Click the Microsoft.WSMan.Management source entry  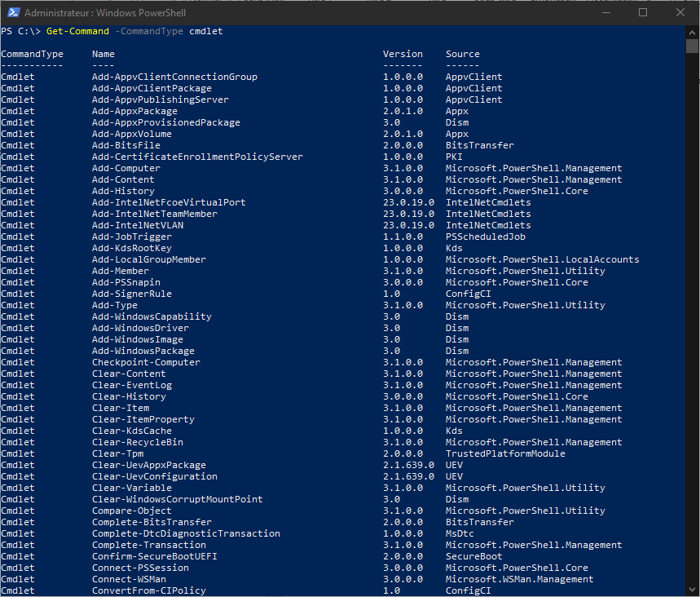pos(519,579)
